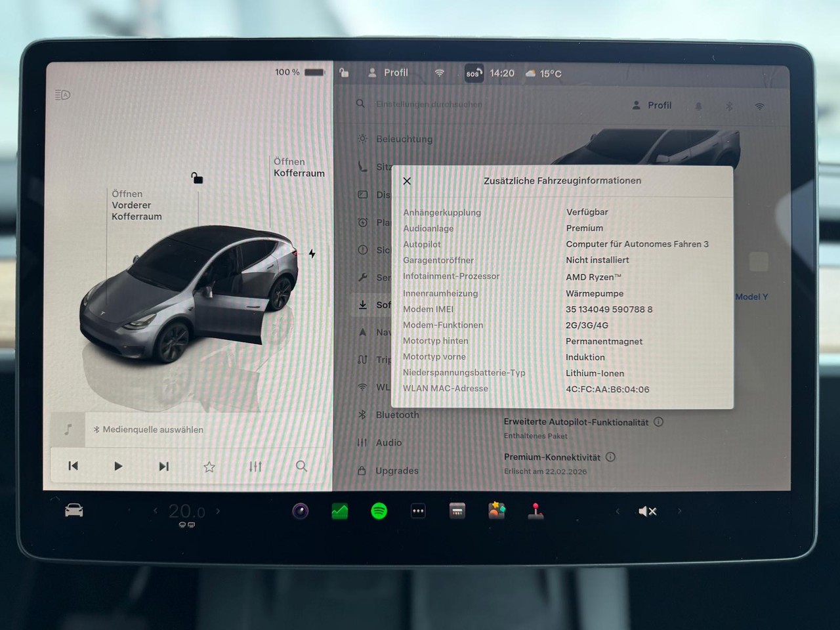Tap the SOS icon in the status bar
This screenshot has width=840, height=630.
coord(472,74)
